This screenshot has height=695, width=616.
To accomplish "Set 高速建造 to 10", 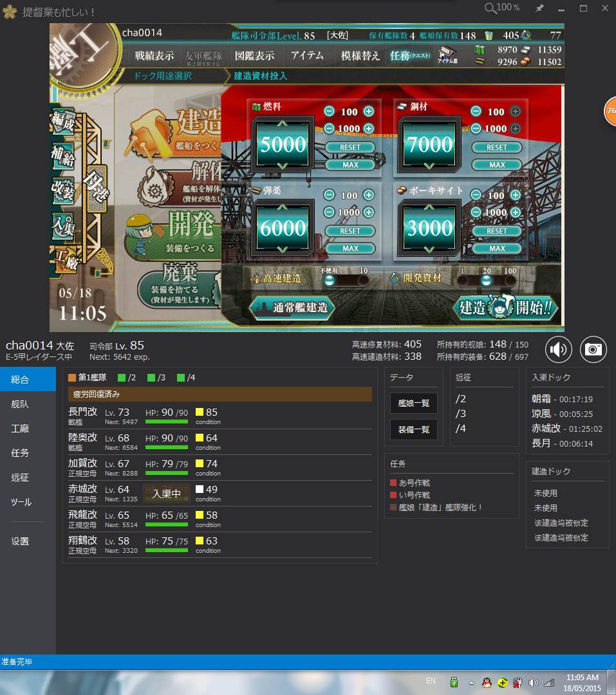I will tap(363, 280).
